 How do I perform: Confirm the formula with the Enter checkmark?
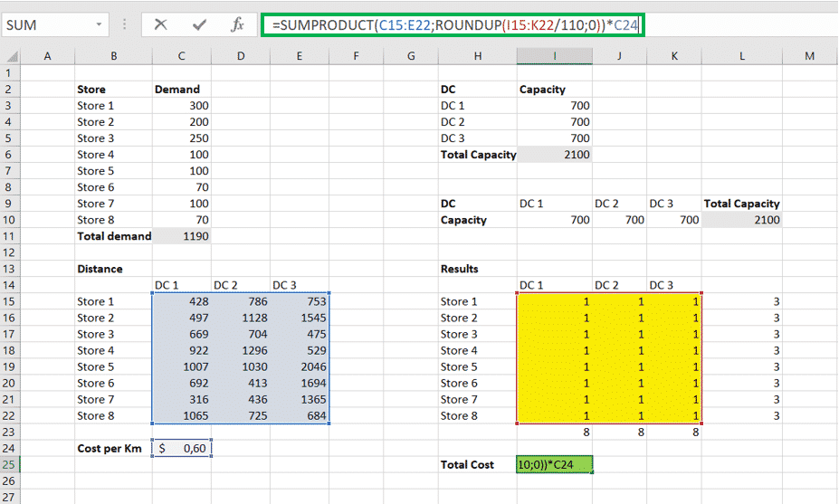point(199,24)
